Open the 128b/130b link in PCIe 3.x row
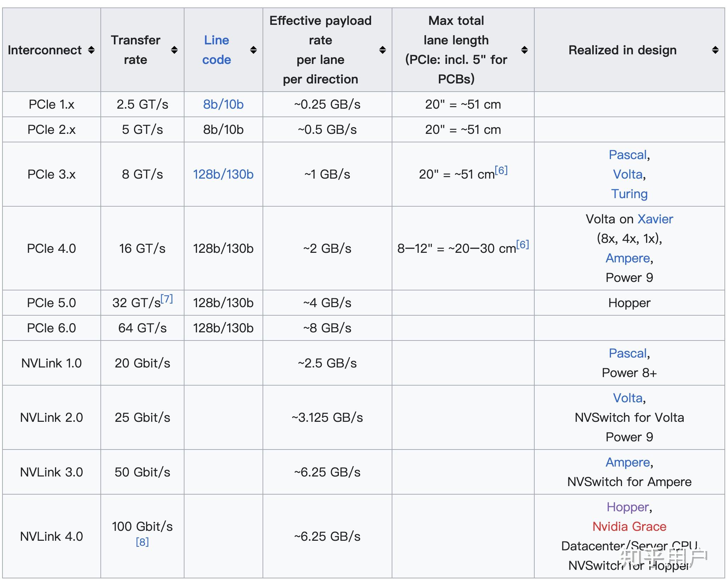The image size is (728, 583). (x=224, y=174)
